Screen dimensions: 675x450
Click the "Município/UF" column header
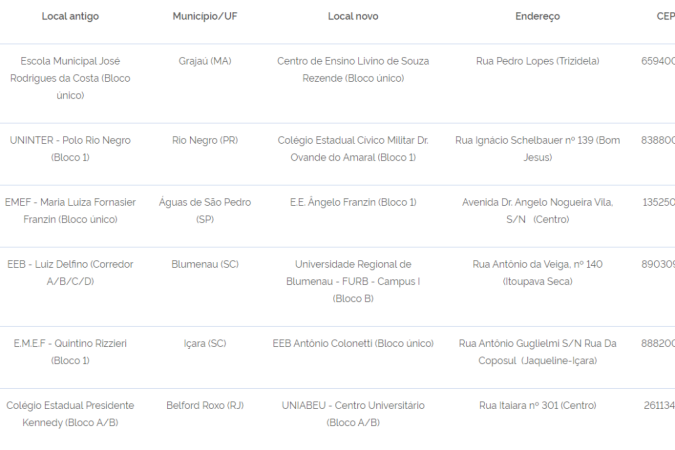pos(205,16)
